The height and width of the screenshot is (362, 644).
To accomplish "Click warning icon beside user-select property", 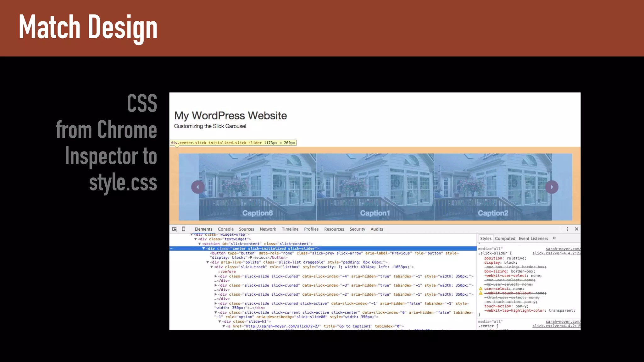I will [x=480, y=288].
